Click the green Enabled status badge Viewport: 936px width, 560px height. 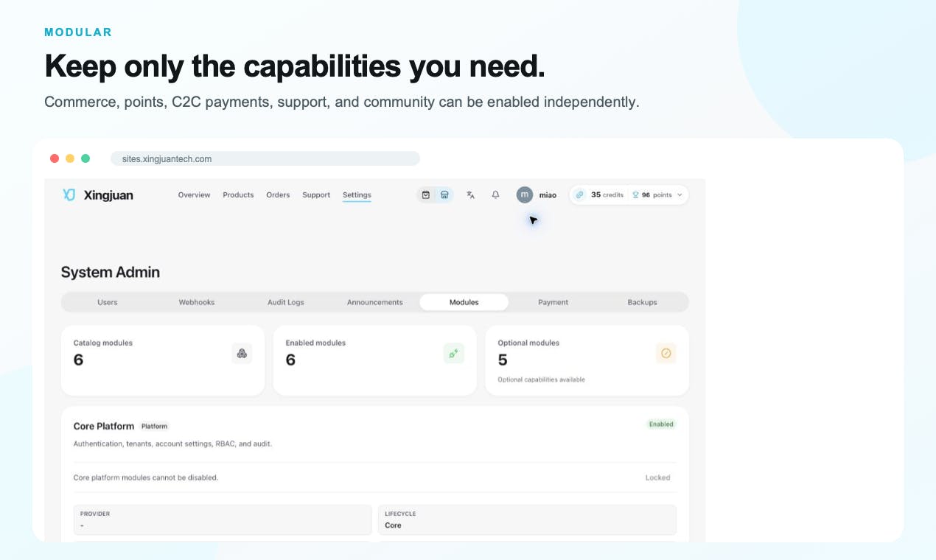(x=661, y=424)
